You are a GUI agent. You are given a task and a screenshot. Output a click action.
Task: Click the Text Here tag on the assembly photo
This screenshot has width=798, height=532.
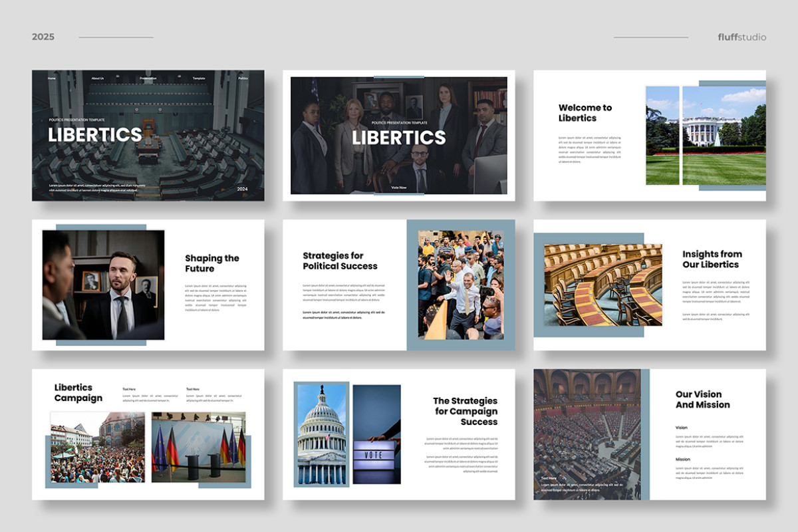click(550, 477)
